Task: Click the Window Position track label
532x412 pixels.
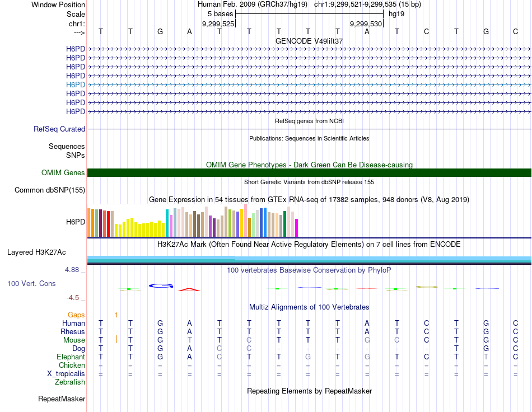Action: click(x=58, y=4)
